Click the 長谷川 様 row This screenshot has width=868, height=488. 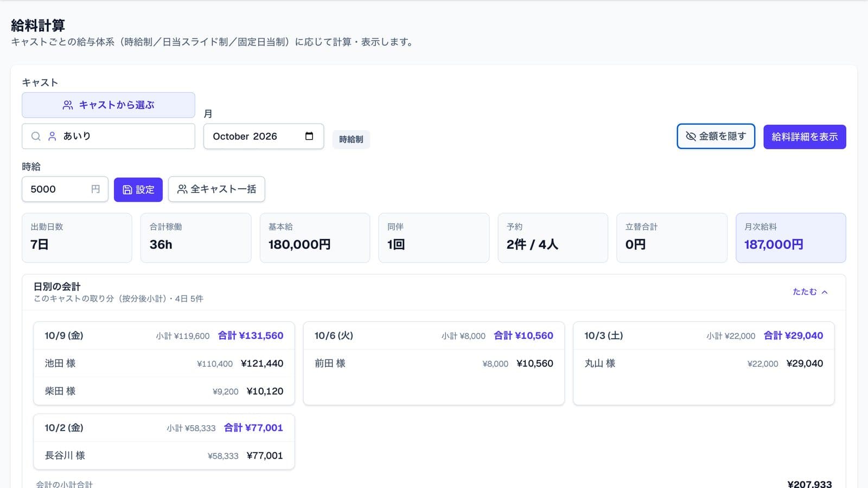(x=164, y=455)
